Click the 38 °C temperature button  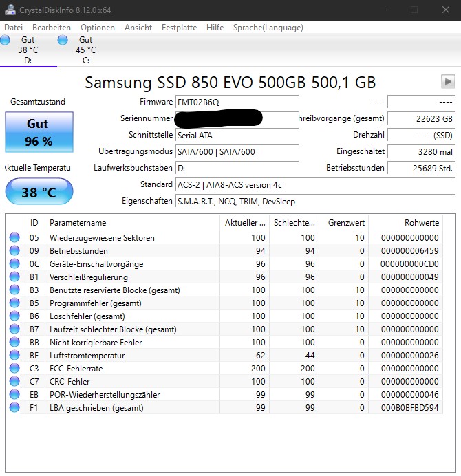(x=39, y=191)
